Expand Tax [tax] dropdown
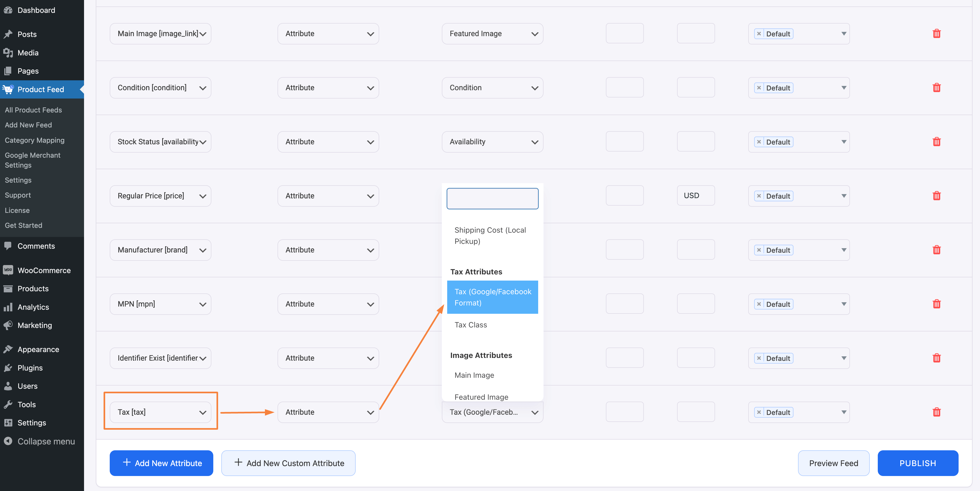This screenshot has width=980, height=491. pyautogui.click(x=161, y=412)
